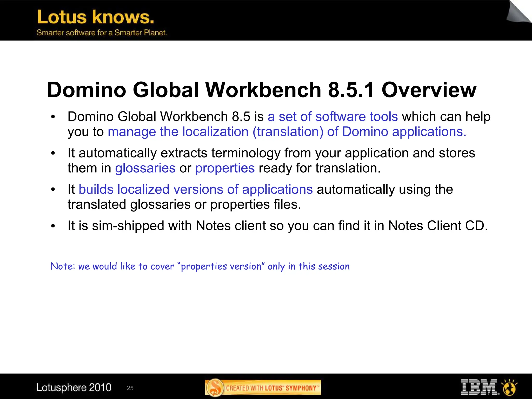Click 'Created with Lotus Symphony' banner
The width and height of the screenshot is (532, 399).
click(x=263, y=388)
